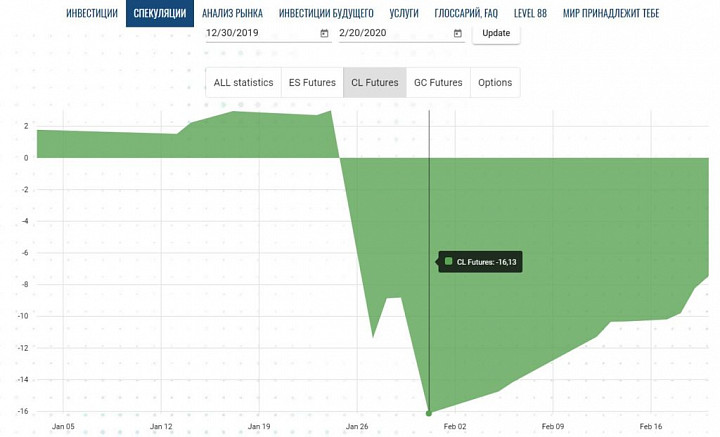Click the 'Feb 09' axis label
This screenshot has height=437, width=720.
pyautogui.click(x=553, y=426)
